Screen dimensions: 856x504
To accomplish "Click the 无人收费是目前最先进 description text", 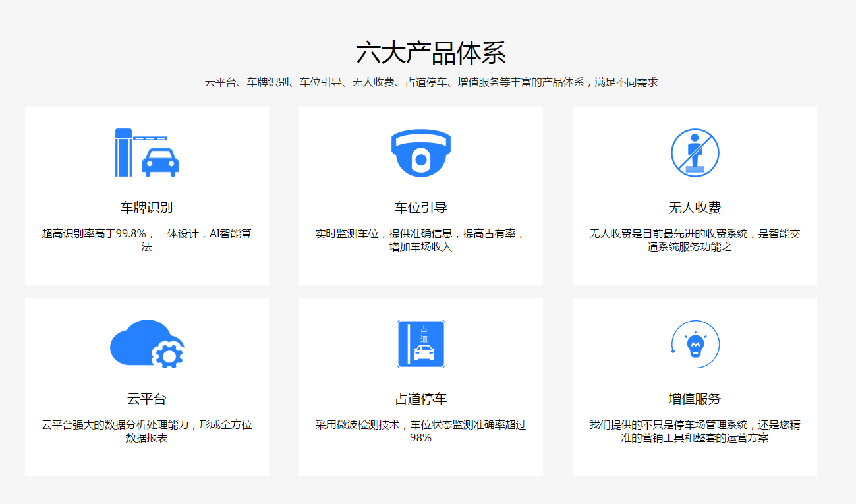I will pos(695,240).
